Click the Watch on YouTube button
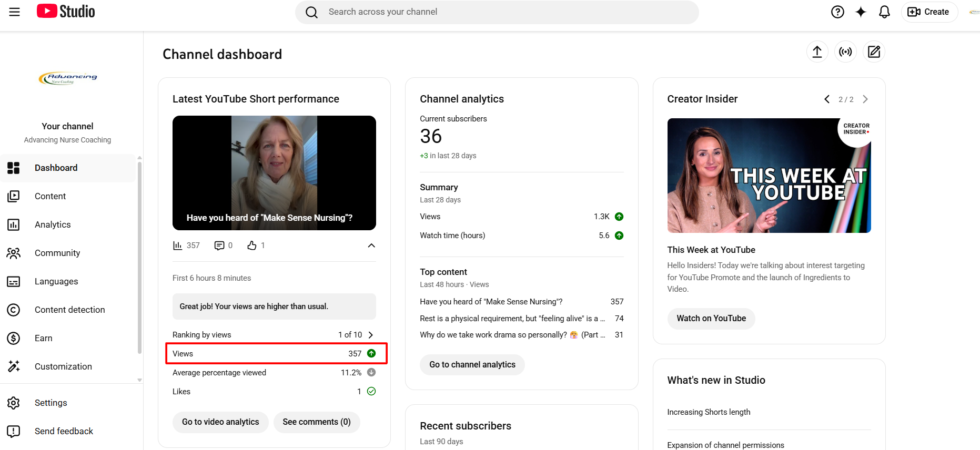The width and height of the screenshot is (980, 450). pyautogui.click(x=711, y=319)
